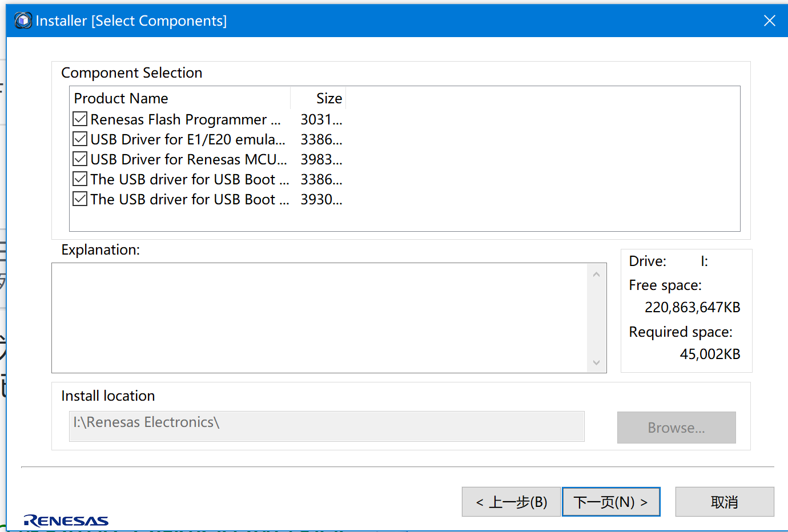Image resolution: width=788 pixels, height=532 pixels.
Task: Click the required space value 45,002KB
Action: coord(710,354)
